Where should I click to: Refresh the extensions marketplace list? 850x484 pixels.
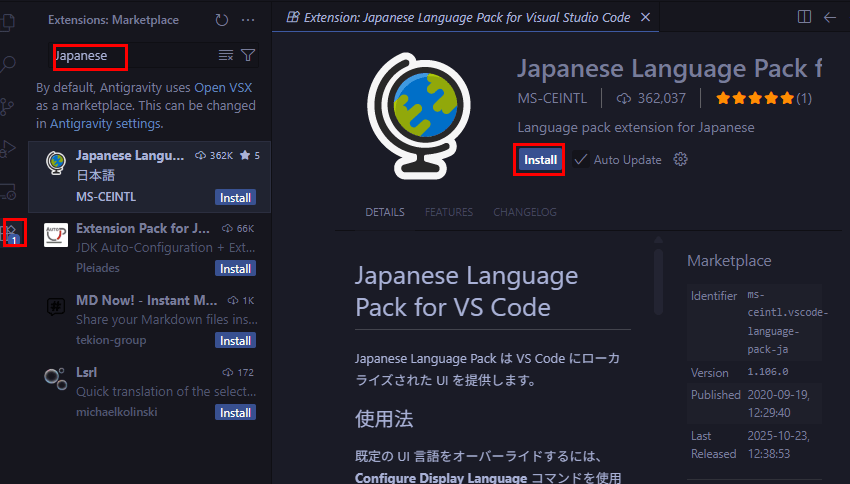point(221,19)
